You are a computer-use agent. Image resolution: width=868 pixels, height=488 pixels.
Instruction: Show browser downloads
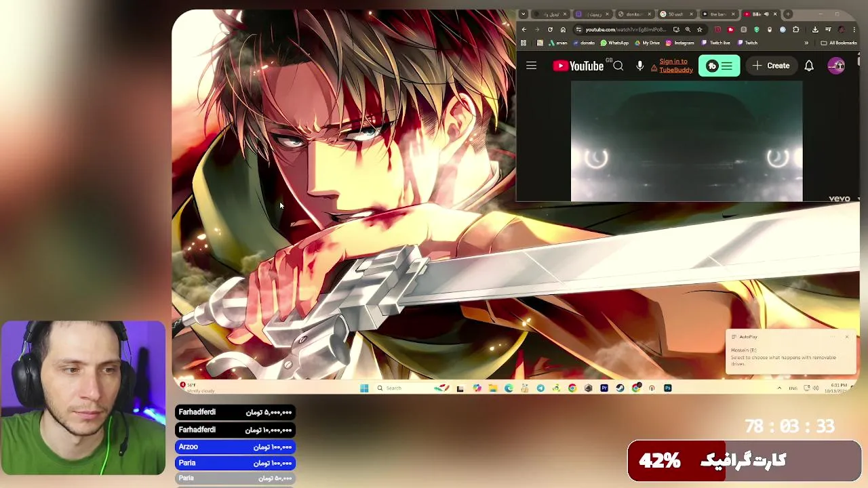(815, 30)
